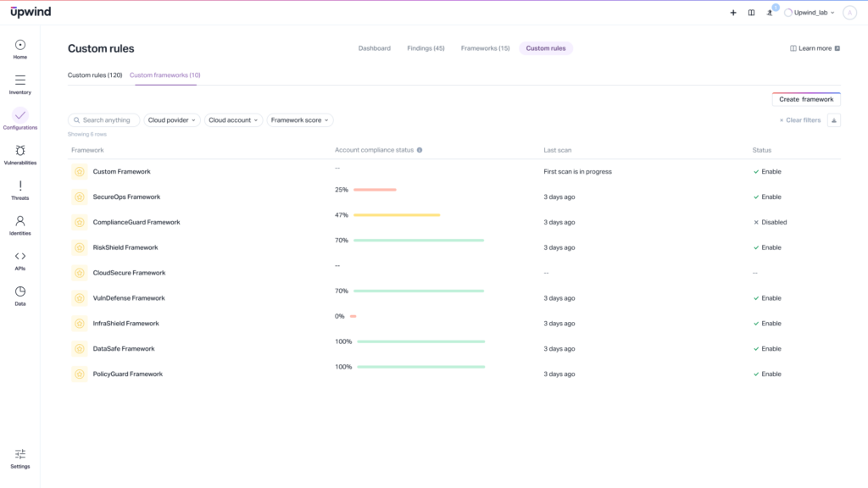Open the Inventory sidebar section

tap(20, 81)
